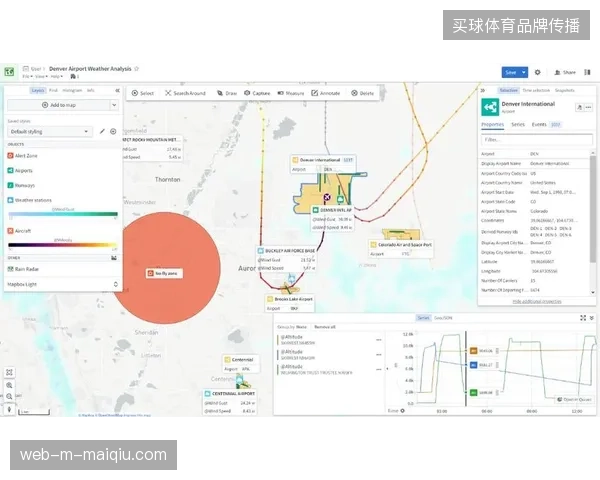
Task: Open the View menu
Action: (41, 77)
